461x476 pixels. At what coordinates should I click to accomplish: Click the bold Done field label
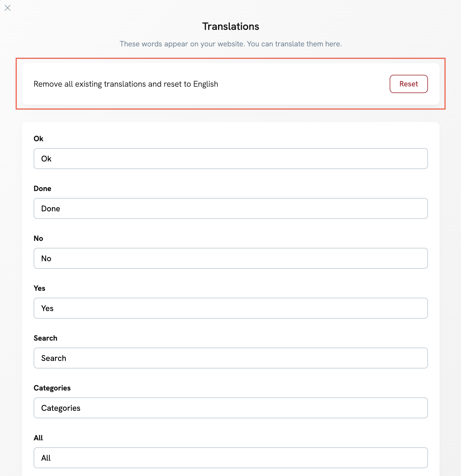pos(42,188)
